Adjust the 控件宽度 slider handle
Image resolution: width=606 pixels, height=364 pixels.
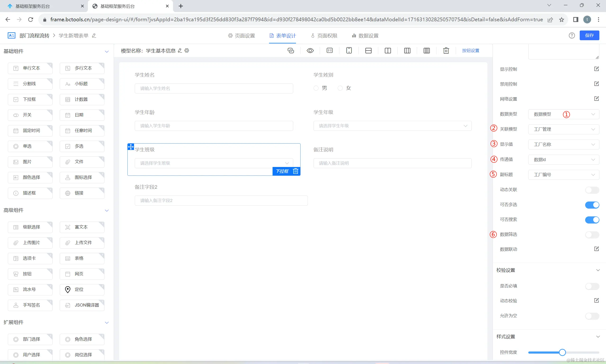(x=562, y=352)
